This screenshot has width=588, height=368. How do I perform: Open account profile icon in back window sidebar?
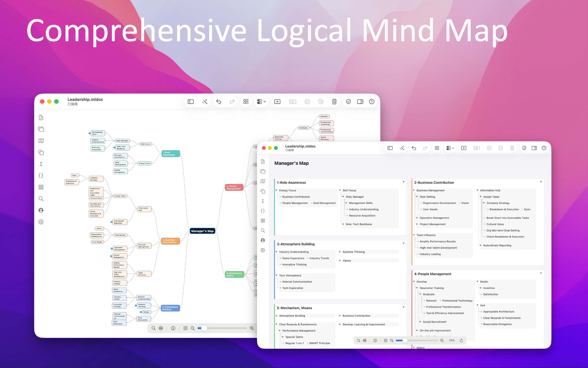click(x=41, y=210)
